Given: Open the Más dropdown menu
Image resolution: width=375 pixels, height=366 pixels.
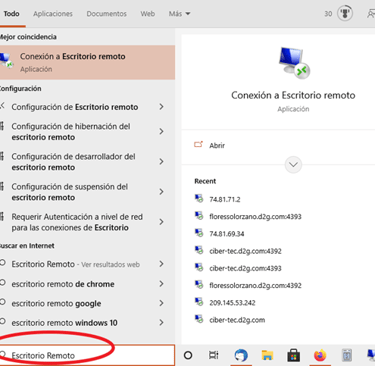Looking at the screenshot, I should pyautogui.click(x=179, y=14).
